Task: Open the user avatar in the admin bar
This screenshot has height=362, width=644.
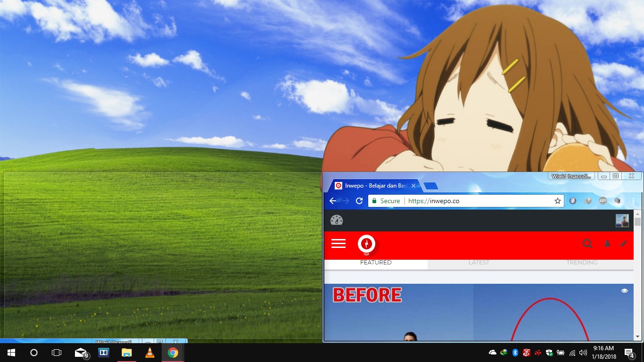Action: 622,221
